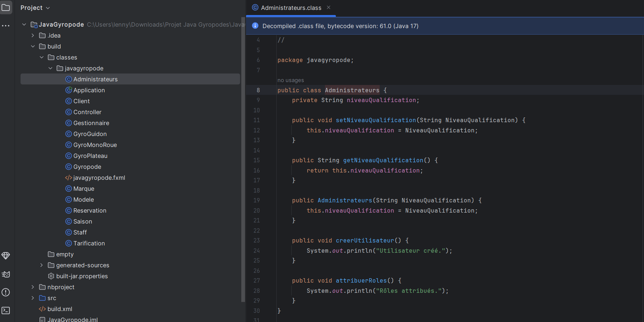The height and width of the screenshot is (322, 644).
Task: Open the Problems tool window icon
Action: [x=6, y=292]
